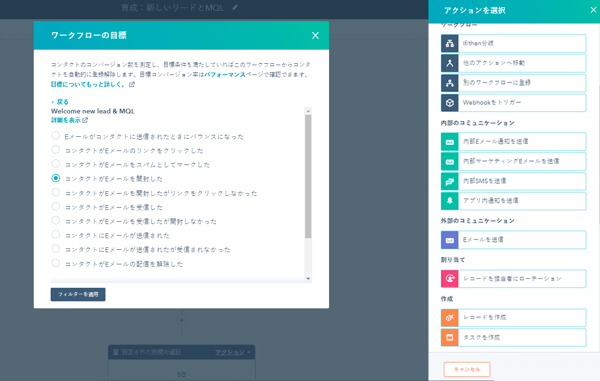Close the ワークフローの目標 dialog
Image resolution: width=600 pixels, height=381 pixels.
coord(315,36)
